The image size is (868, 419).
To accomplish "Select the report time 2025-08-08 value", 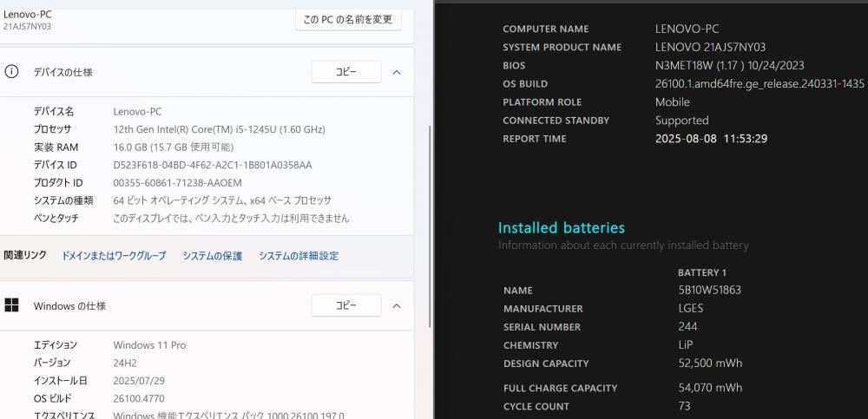I will coord(712,139).
